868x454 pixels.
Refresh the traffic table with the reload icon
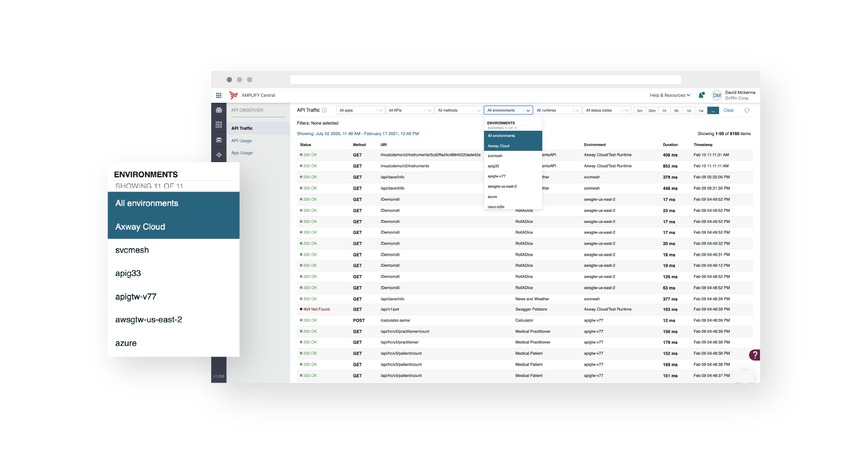pos(747,110)
